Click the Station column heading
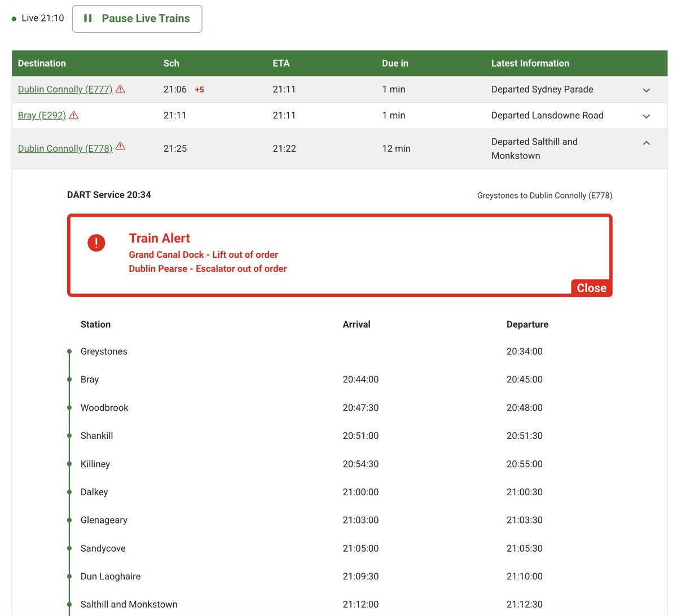 [95, 324]
